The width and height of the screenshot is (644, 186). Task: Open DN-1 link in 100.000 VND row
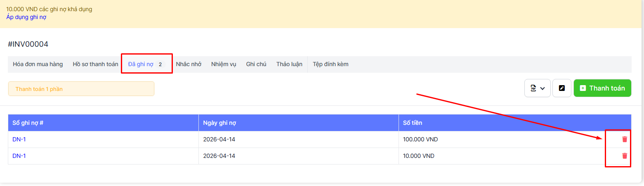tap(19, 139)
